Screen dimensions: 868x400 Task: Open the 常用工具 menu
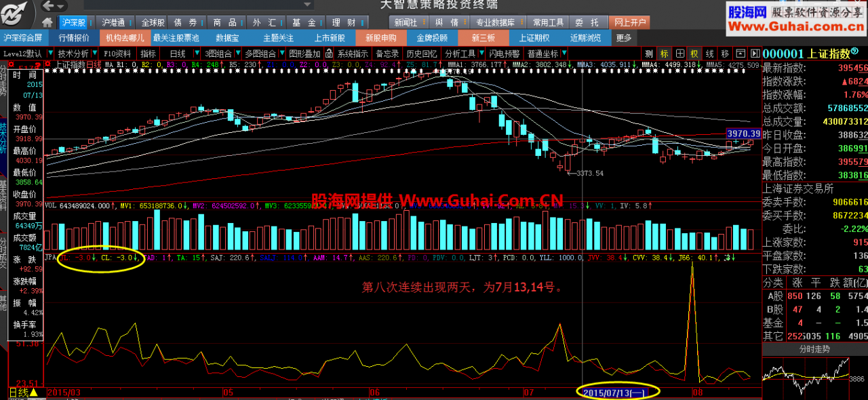(549, 22)
